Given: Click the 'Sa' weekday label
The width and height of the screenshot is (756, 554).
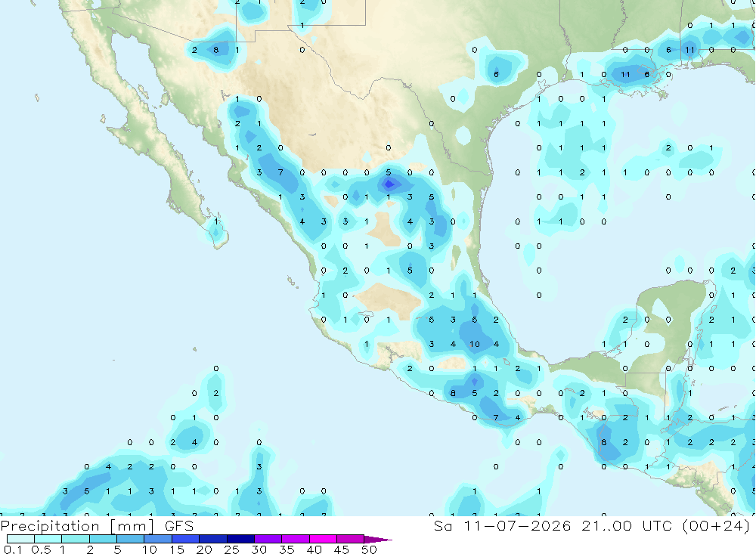Looking at the screenshot, I should (x=442, y=525).
